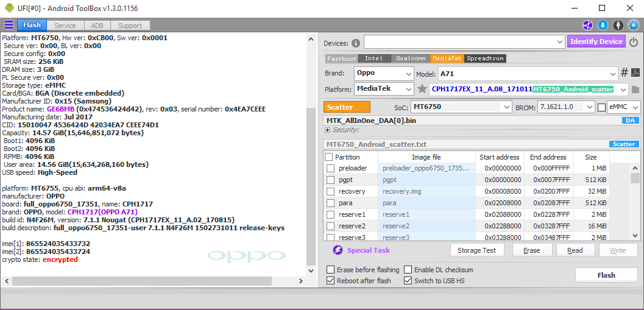
Task: Enable Erase before flashing
Action: (331, 270)
